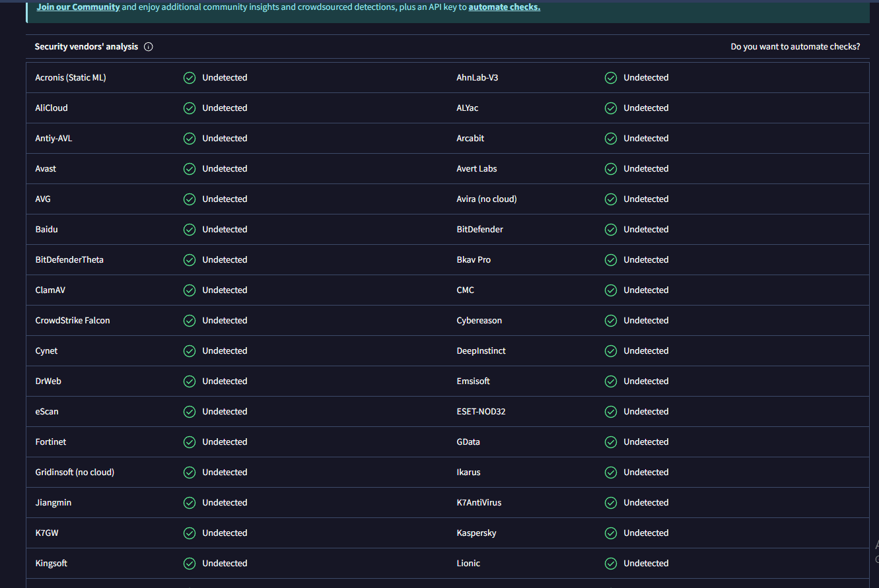
Task: Select the Cybereason vendor name
Action: [479, 321]
